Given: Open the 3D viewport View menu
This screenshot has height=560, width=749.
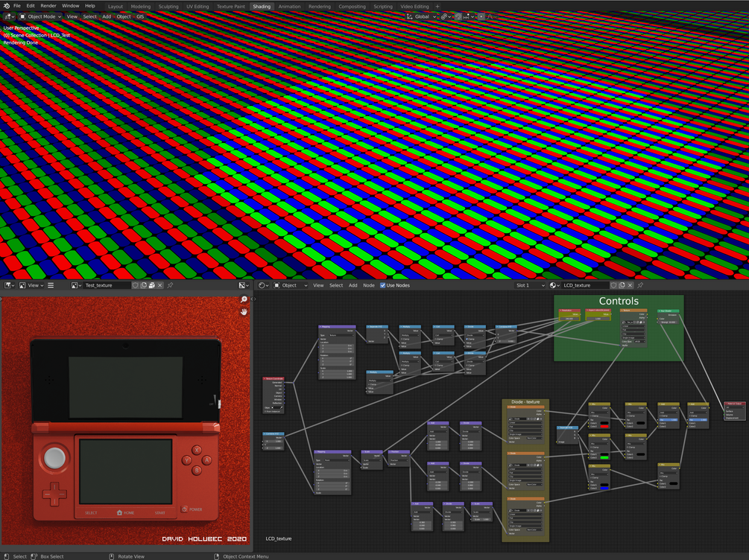Looking at the screenshot, I should (x=72, y=16).
